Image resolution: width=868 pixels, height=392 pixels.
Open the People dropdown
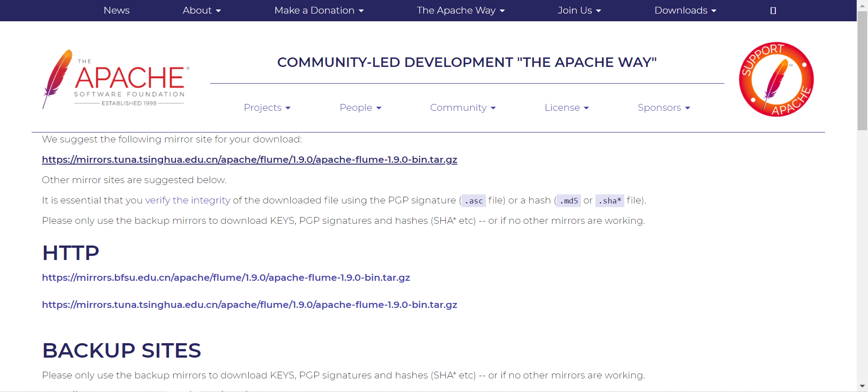360,108
